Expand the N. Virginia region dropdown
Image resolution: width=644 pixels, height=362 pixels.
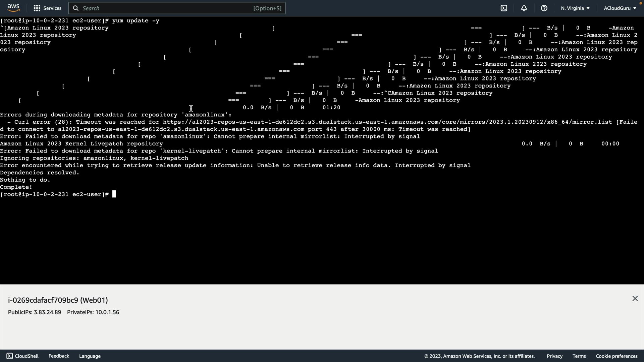(x=575, y=8)
